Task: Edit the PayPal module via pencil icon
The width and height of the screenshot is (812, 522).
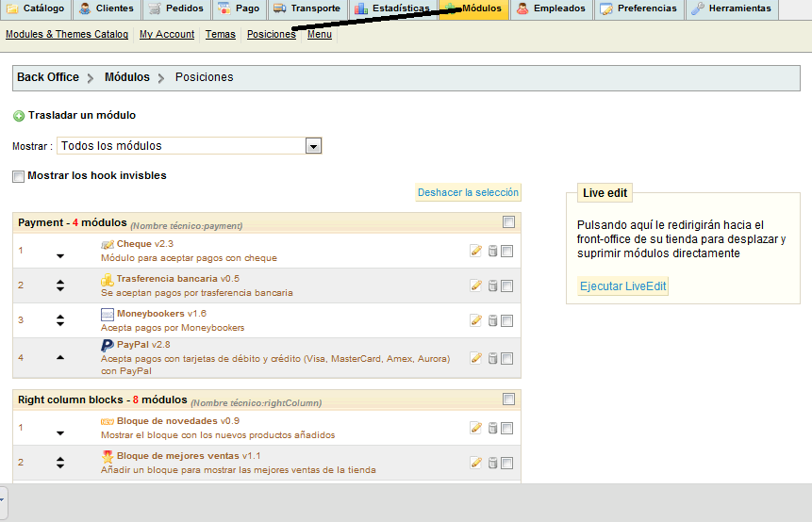Action: (x=476, y=358)
